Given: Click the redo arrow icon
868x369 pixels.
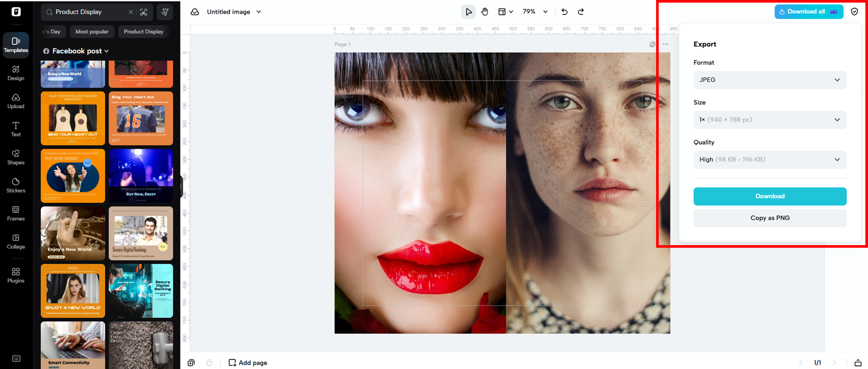Looking at the screenshot, I should [581, 12].
